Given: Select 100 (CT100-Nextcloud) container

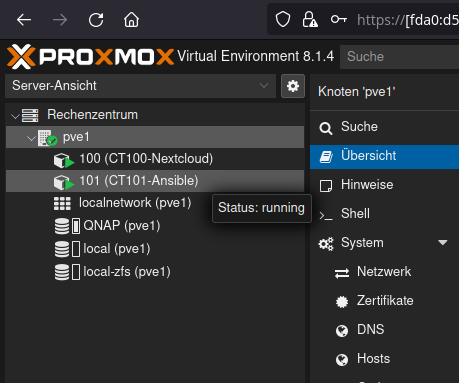Looking at the screenshot, I should point(146,159).
